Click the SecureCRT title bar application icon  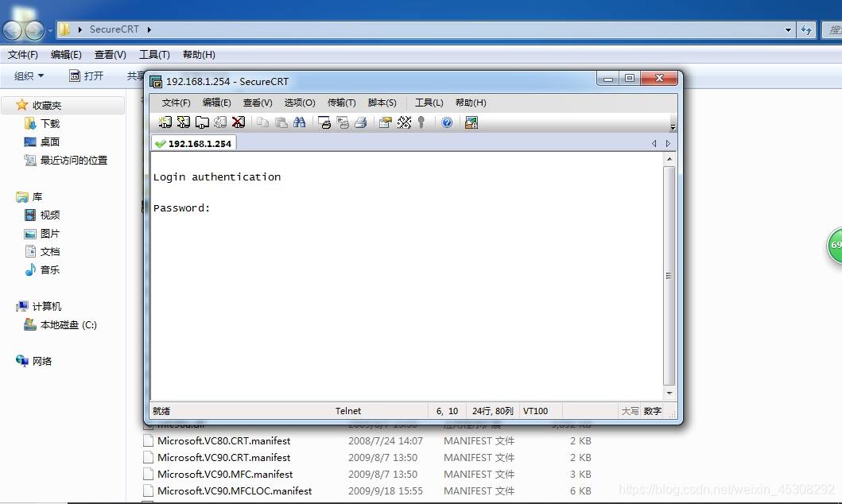[x=156, y=82]
